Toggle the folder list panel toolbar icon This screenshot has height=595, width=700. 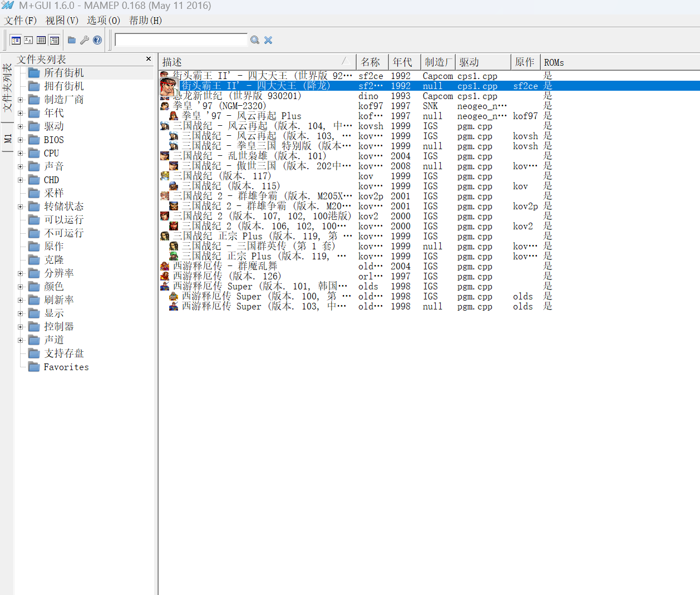(16, 40)
